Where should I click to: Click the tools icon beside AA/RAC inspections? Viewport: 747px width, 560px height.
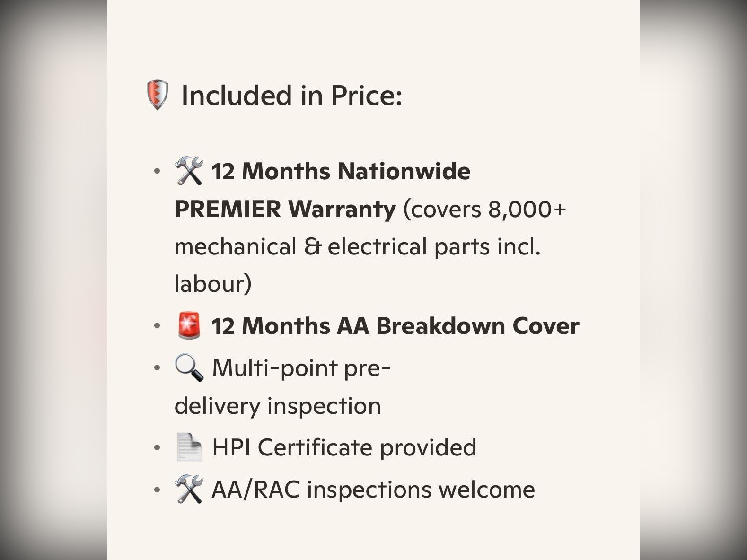coord(189,489)
